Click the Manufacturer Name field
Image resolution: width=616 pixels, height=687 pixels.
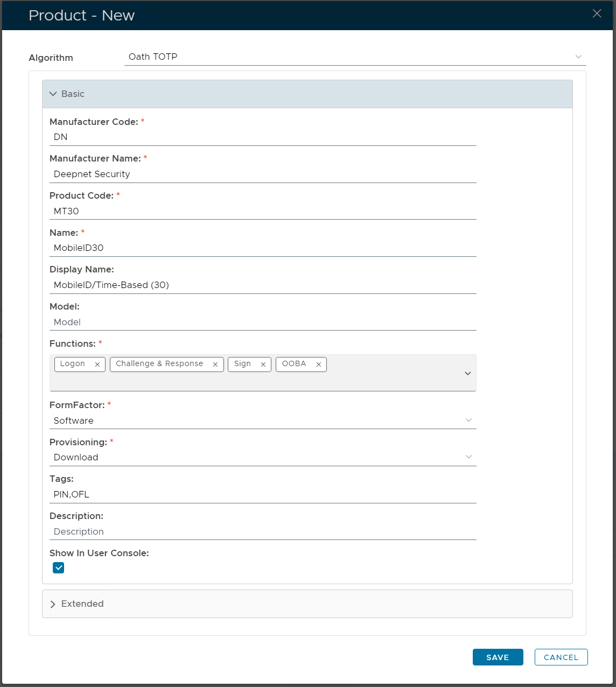coord(263,174)
